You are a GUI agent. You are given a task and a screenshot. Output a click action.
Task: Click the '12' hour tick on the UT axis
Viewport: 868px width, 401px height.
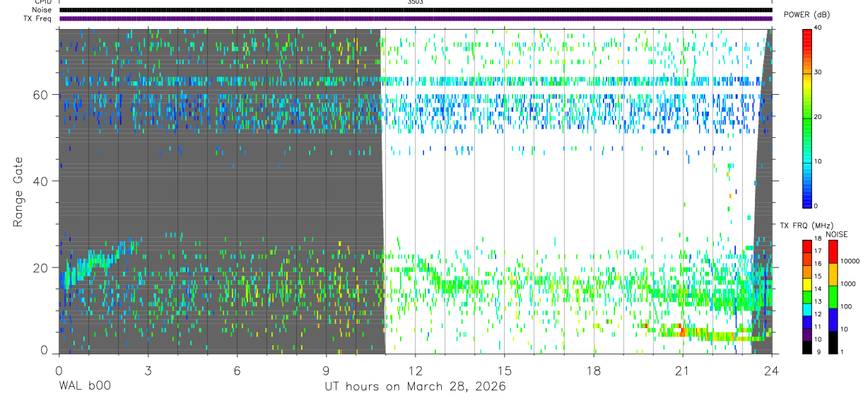coord(415,370)
